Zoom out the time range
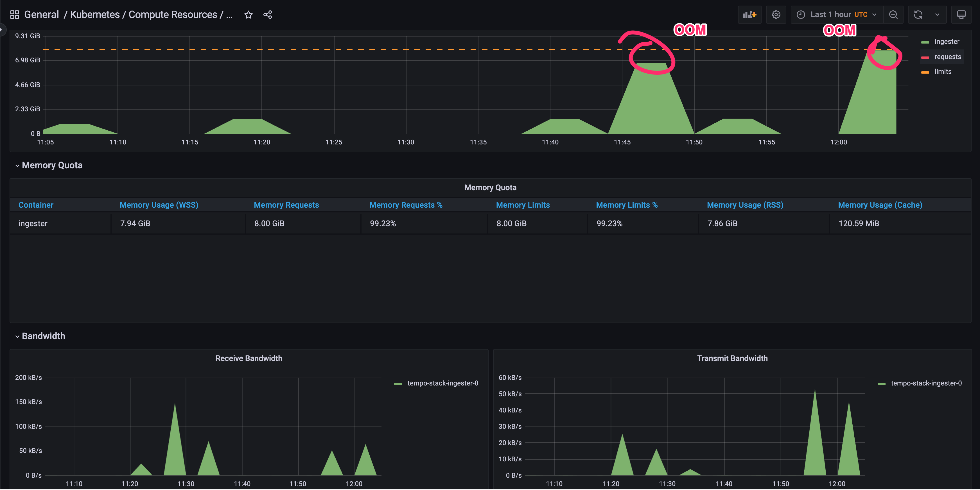 point(893,15)
